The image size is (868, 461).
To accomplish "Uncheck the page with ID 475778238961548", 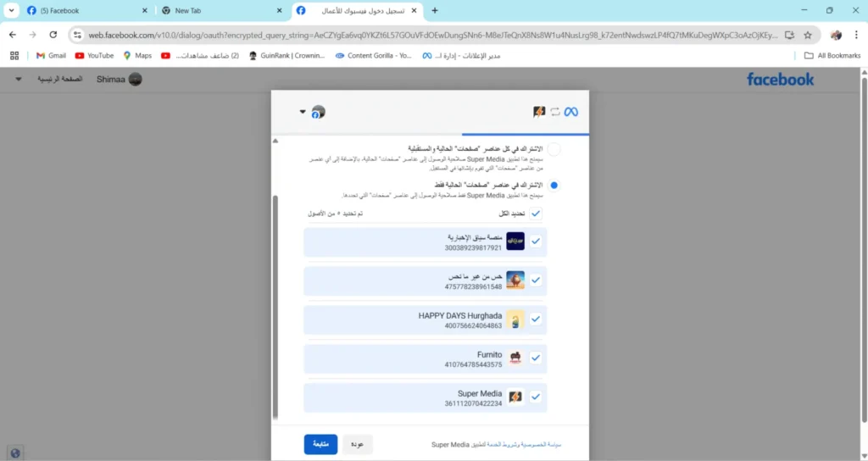I will click(536, 280).
